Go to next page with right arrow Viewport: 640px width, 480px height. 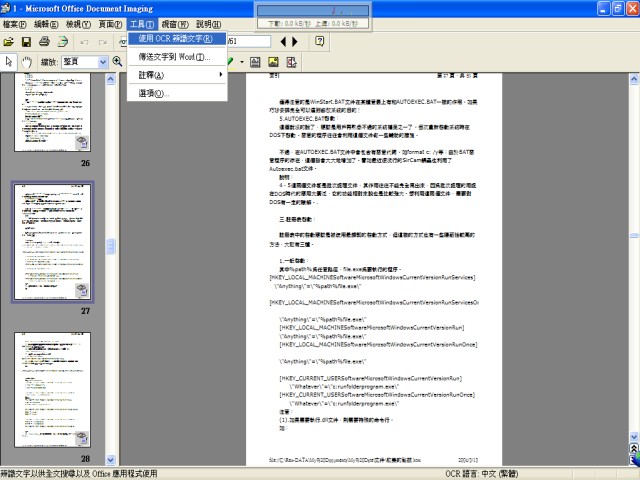[x=295, y=41]
